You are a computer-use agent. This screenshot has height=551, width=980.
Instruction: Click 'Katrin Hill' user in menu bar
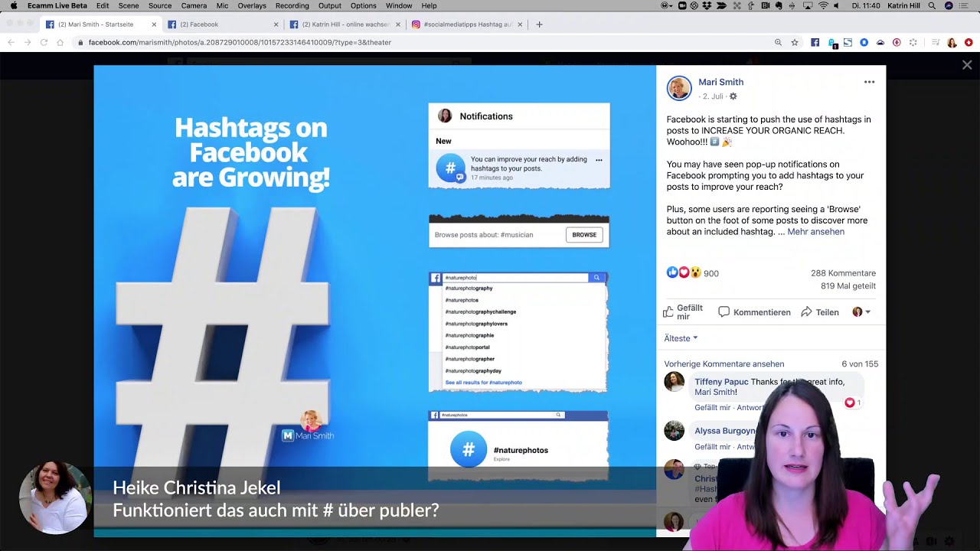point(903,5)
